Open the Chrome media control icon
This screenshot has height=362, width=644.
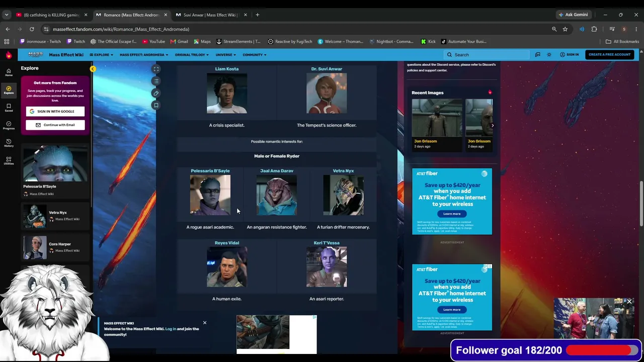pyautogui.click(x=612, y=29)
